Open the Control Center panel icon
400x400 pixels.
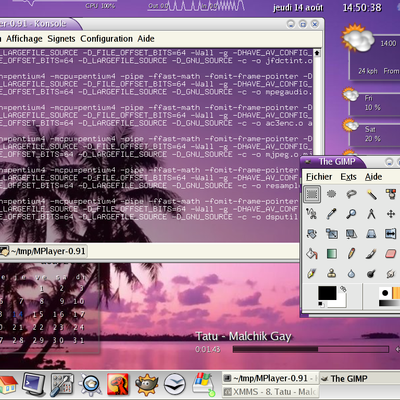click(x=62, y=385)
